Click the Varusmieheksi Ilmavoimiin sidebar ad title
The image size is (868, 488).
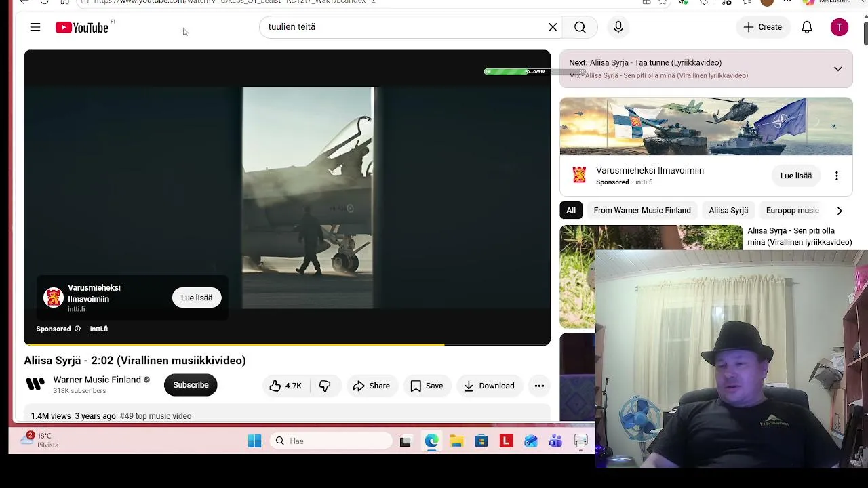tap(650, 171)
